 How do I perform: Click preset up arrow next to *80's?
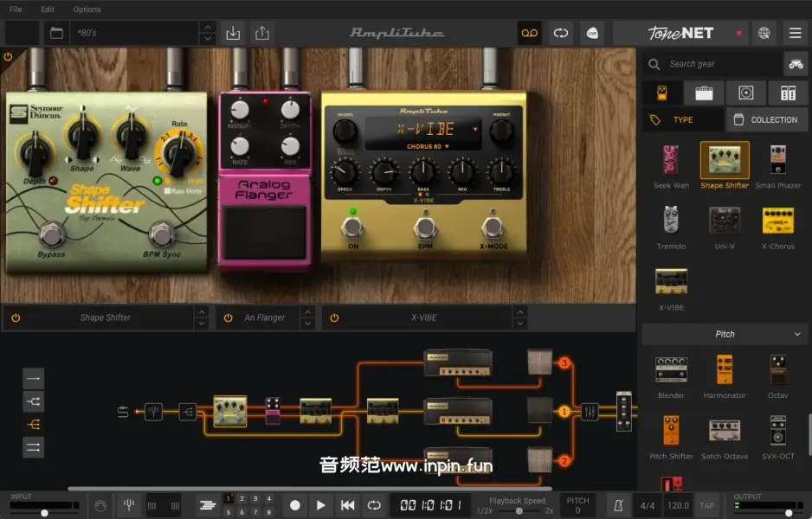[x=208, y=28]
